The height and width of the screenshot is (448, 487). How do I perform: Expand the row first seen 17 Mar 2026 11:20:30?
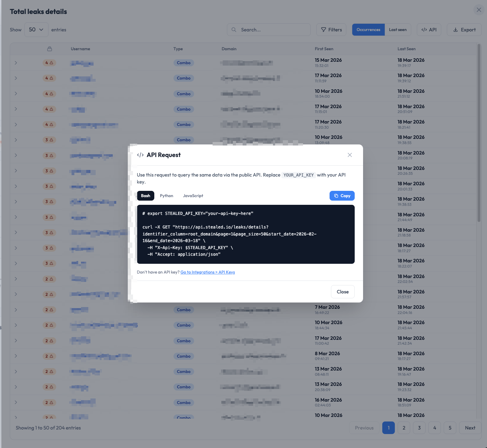pyautogui.click(x=16, y=125)
